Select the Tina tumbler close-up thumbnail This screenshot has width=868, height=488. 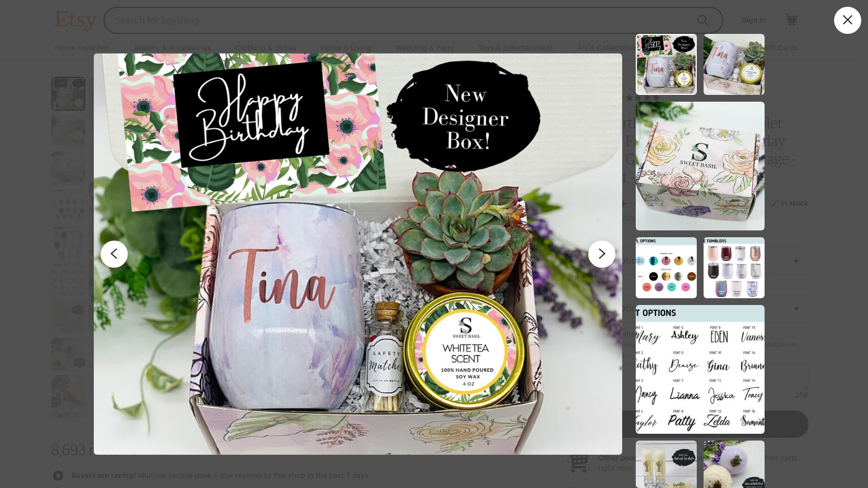734,64
